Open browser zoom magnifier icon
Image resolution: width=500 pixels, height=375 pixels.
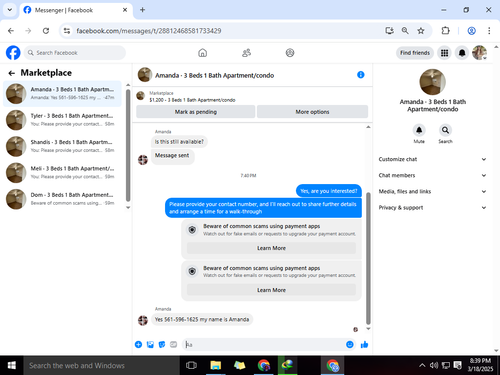405,31
